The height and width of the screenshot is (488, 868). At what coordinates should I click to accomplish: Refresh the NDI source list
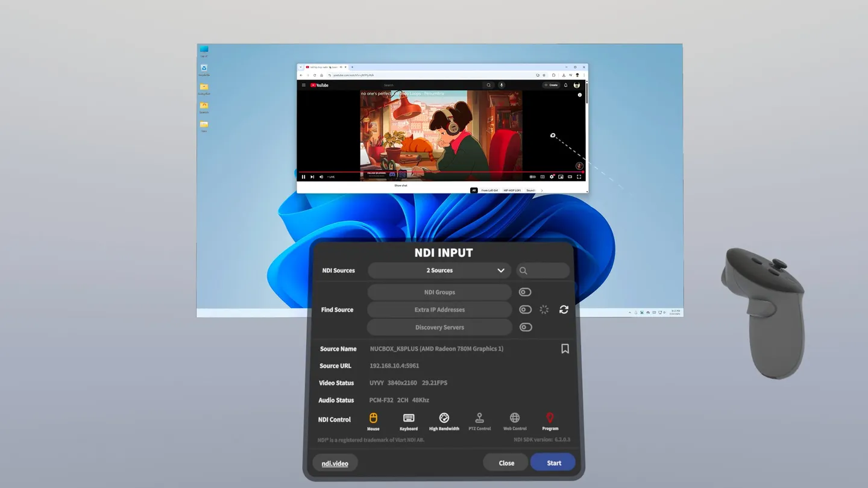[x=564, y=309]
